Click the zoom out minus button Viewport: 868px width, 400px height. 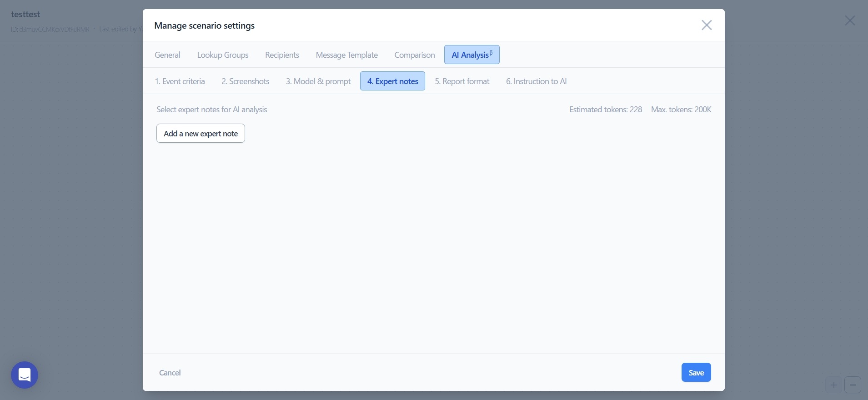[x=853, y=385]
